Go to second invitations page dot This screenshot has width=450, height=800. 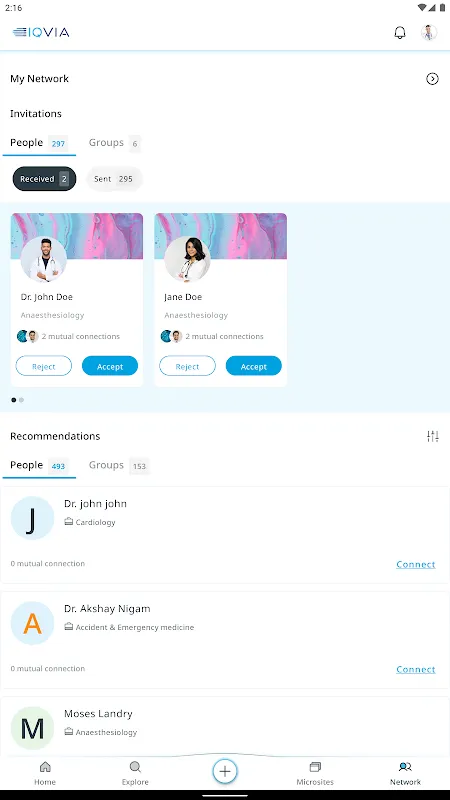pos(21,400)
